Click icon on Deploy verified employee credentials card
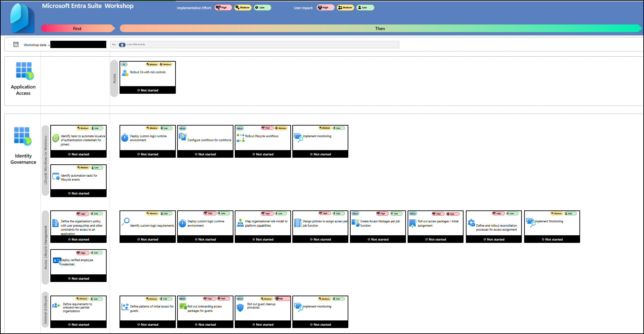 (x=57, y=261)
